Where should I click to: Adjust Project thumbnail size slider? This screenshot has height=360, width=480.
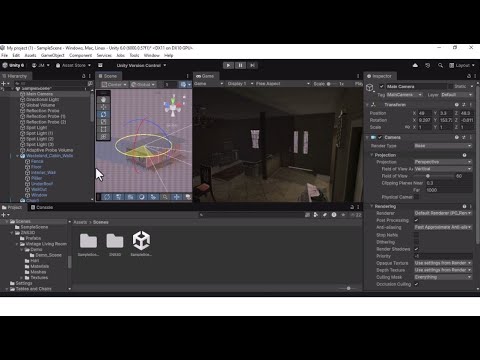(x=349, y=288)
